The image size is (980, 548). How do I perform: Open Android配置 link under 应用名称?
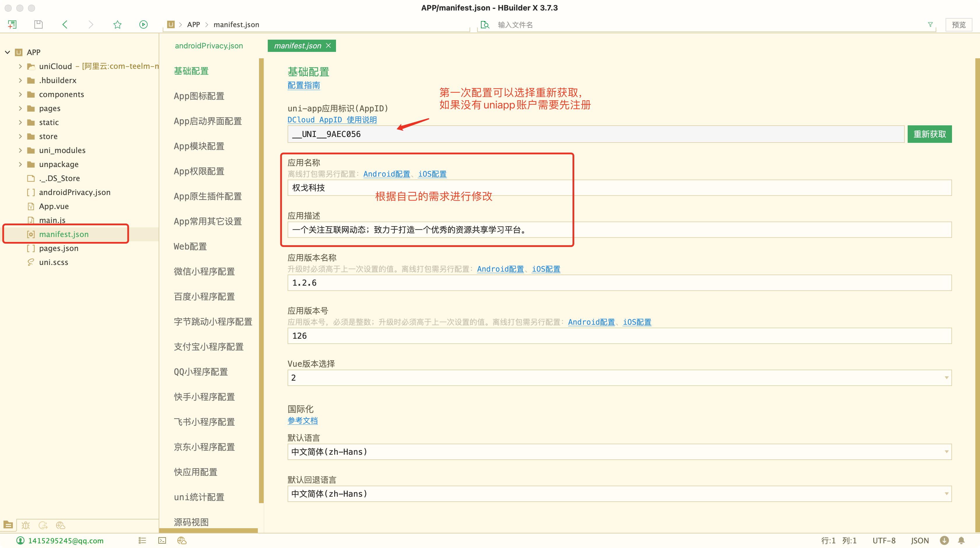(x=386, y=174)
